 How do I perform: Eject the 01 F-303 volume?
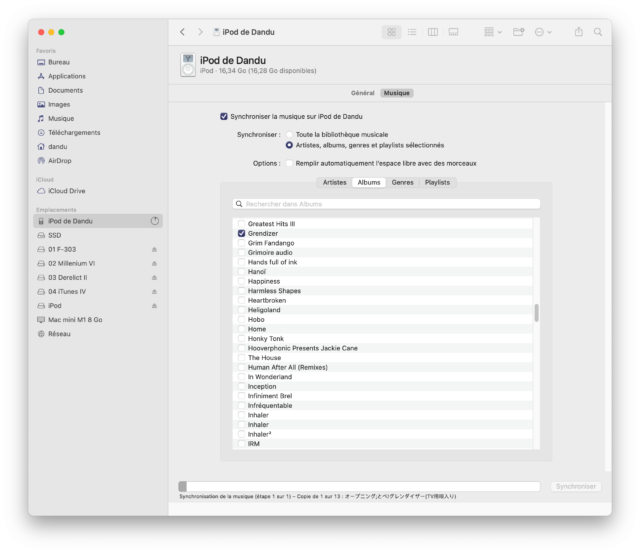coord(154,249)
